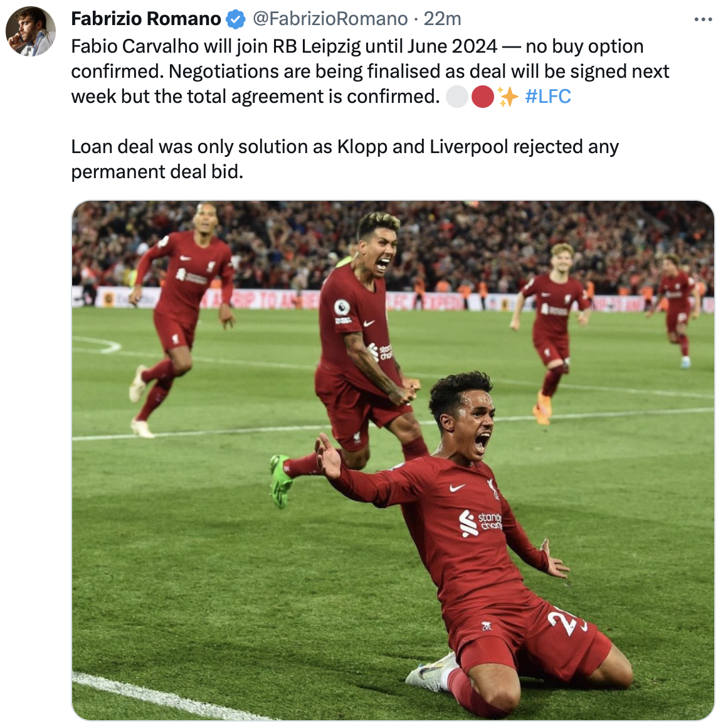
Task: Click the Premier League sleeve badge in photo
Action: (342, 307)
